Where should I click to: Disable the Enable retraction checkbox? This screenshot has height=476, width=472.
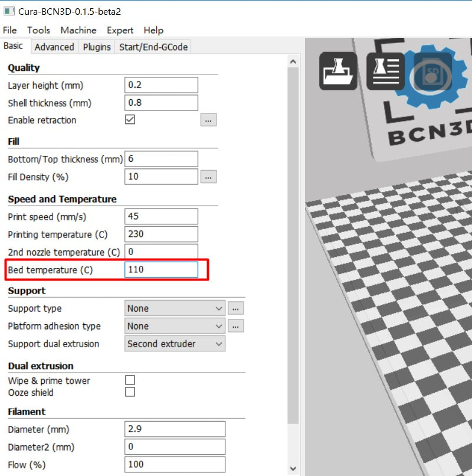(x=130, y=120)
